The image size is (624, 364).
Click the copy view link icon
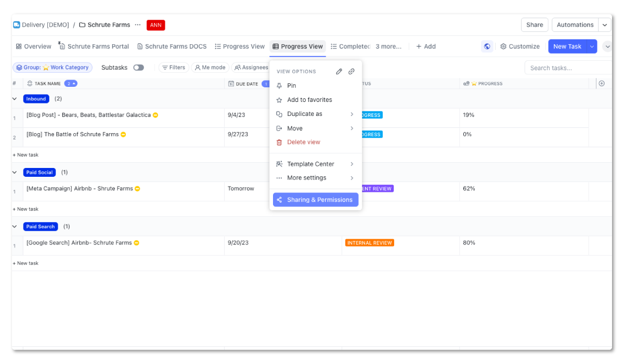[x=352, y=71]
